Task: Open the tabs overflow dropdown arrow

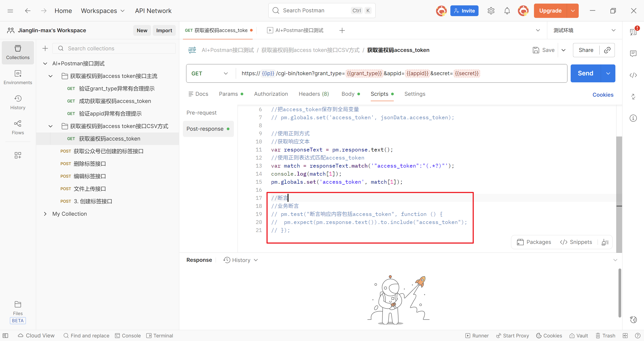Action: (538, 30)
